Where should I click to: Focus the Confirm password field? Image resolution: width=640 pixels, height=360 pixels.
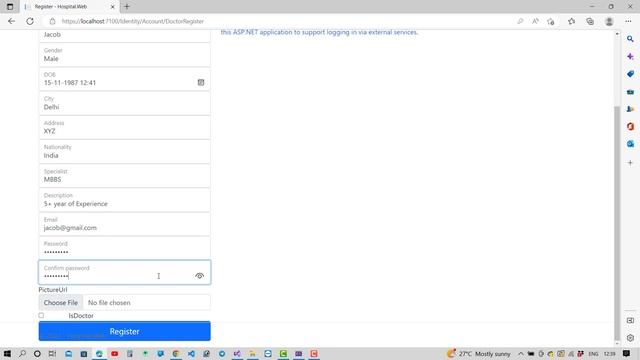(x=124, y=272)
